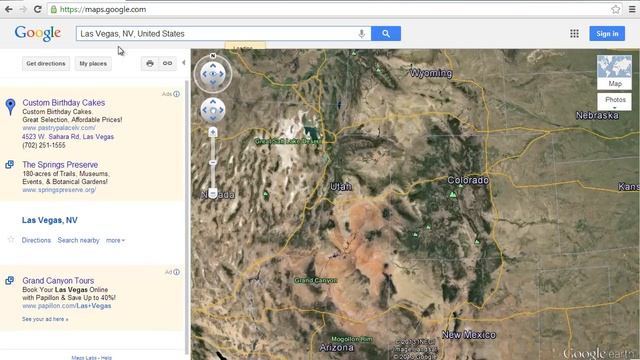This screenshot has height=360, width=640.
Task: Switch to Map view thumbnail
Action: pos(614,72)
